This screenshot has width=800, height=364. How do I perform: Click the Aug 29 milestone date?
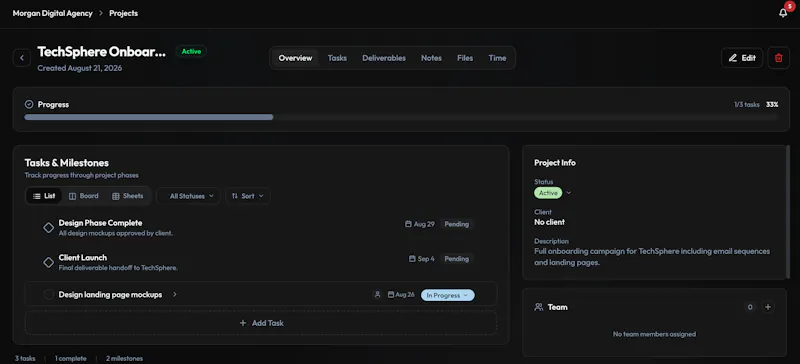(420, 224)
